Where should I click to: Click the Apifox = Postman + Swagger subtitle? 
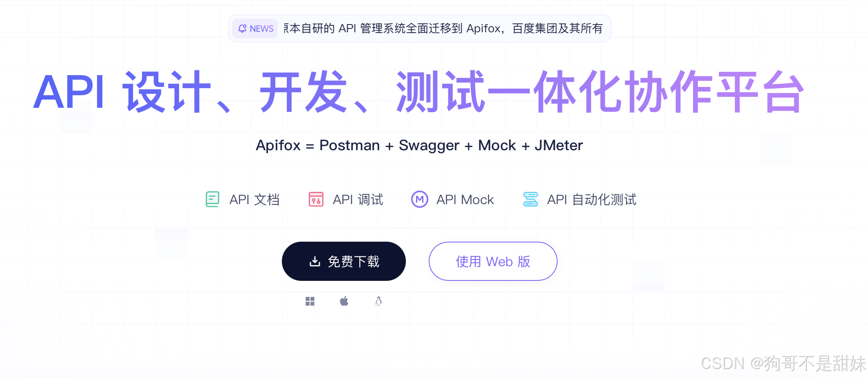(419, 145)
